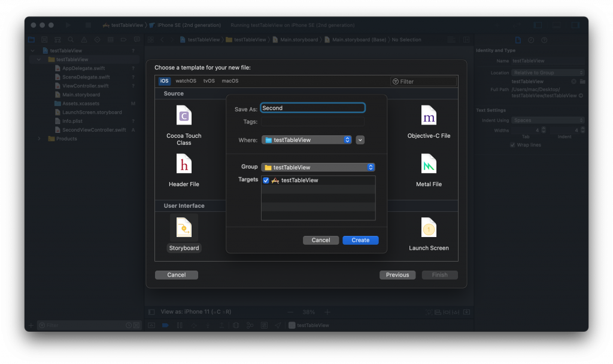Select Info.plist in navigator
This screenshot has width=613, height=364.
pyautogui.click(x=72, y=121)
